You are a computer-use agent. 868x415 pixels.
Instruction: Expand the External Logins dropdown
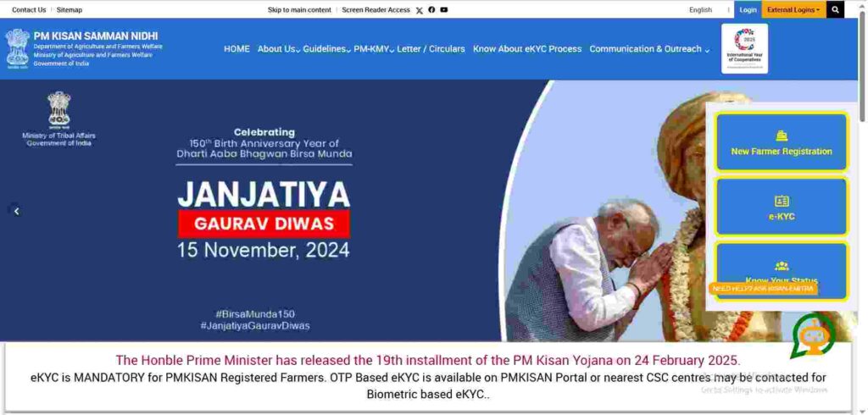(793, 9)
